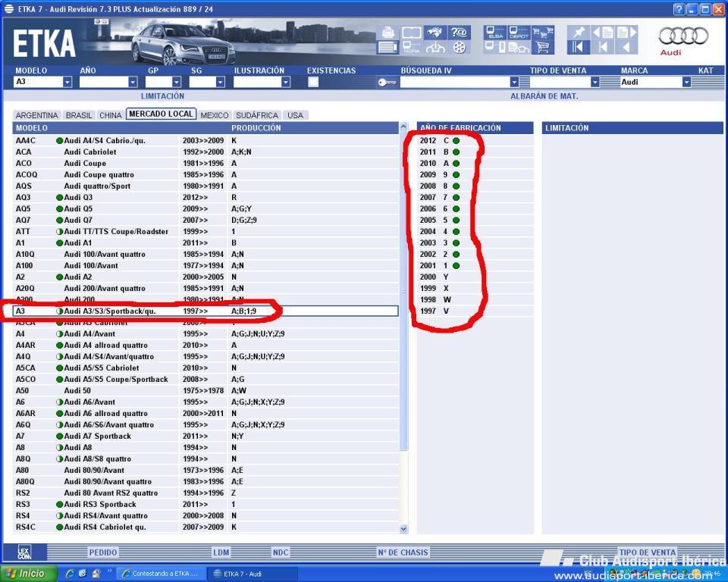Click the document-and-car icon
Screen dimensions: 728x582
point(519,47)
